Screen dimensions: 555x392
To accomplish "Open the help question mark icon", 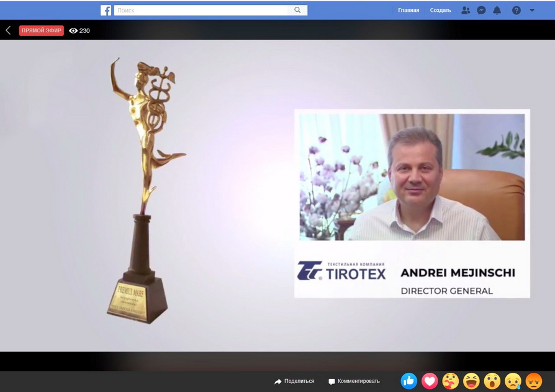I will pos(517,11).
